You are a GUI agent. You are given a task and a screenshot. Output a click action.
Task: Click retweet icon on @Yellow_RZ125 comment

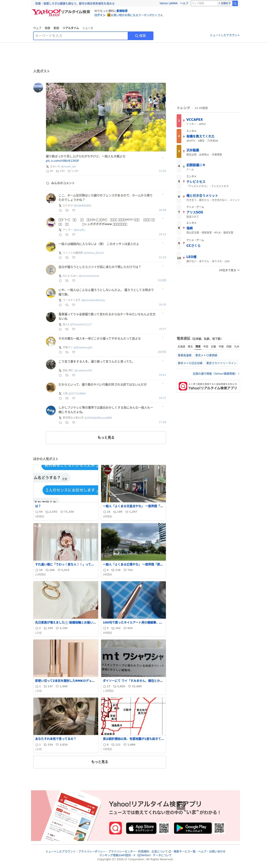(x=67, y=257)
